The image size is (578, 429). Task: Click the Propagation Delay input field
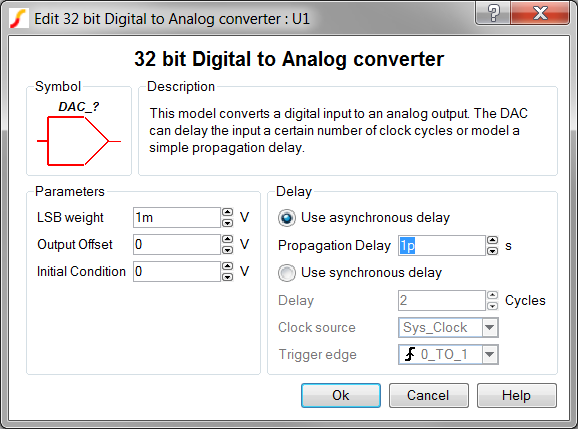pos(442,245)
